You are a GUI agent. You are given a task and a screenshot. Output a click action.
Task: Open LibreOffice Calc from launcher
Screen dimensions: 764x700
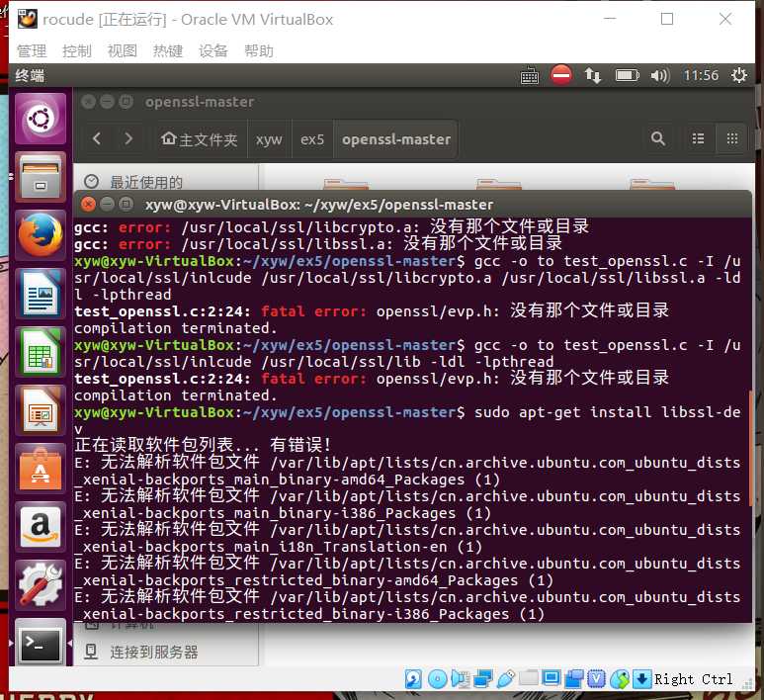click(x=41, y=352)
